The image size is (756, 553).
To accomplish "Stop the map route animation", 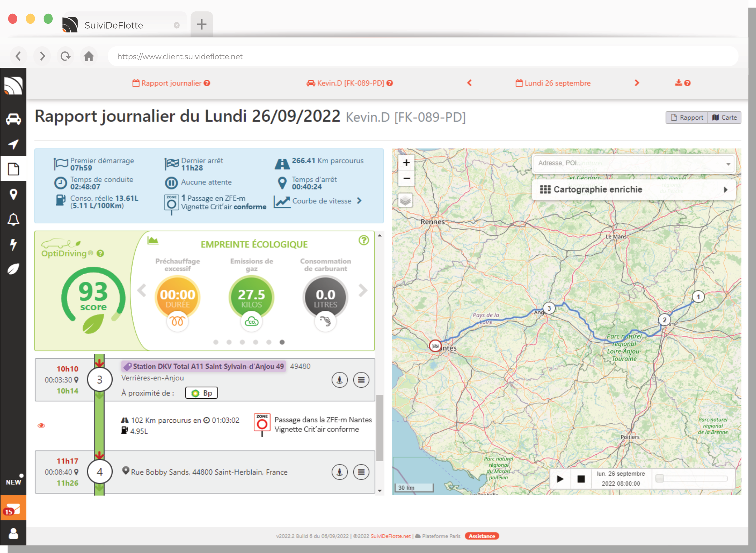I will click(x=581, y=479).
